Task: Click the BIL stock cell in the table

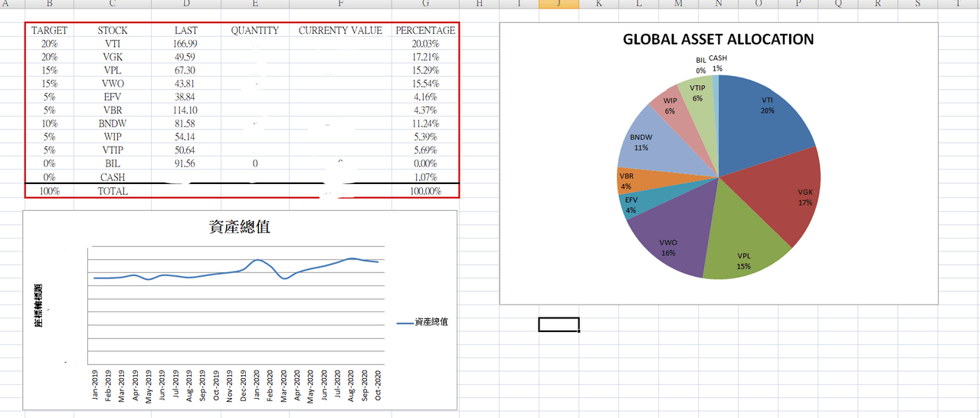Action: pyautogui.click(x=113, y=163)
